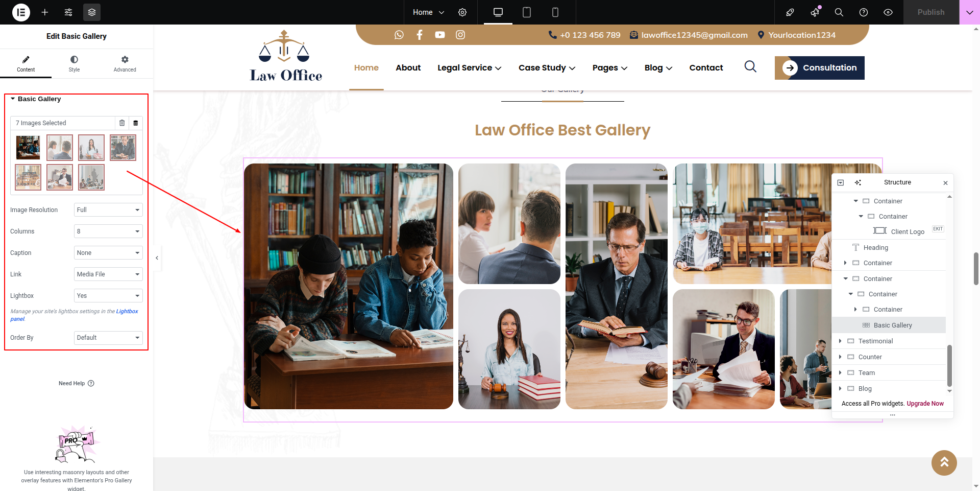This screenshot has height=491, width=980.
Task: Click the scroll-to-top arrow button
Action: point(944,462)
